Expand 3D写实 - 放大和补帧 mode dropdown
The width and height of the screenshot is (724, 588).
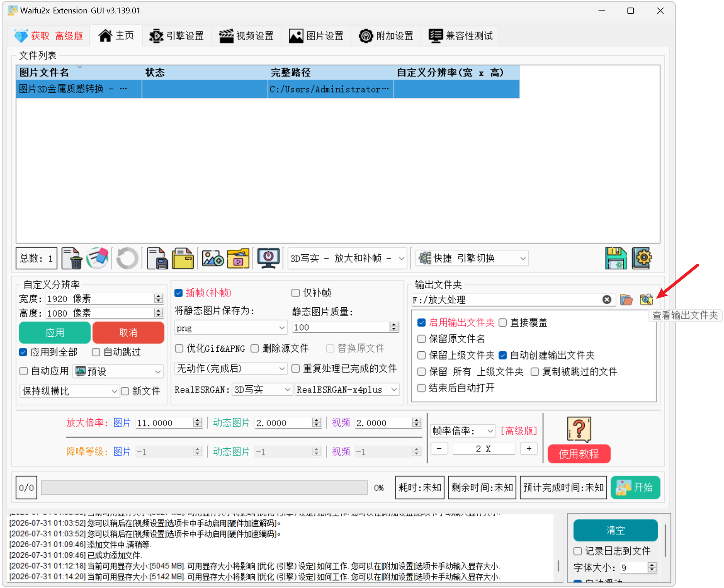[x=348, y=258]
